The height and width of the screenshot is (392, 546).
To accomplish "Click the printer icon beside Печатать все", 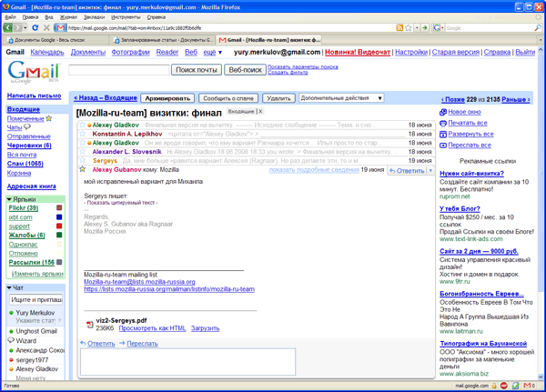I will point(443,123).
